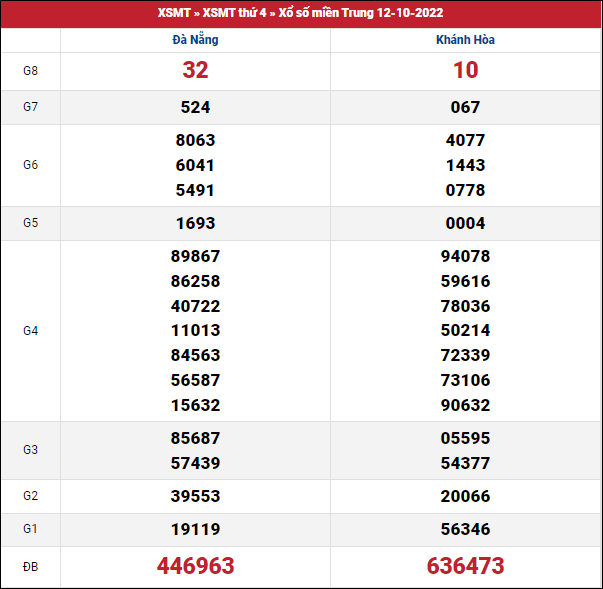Select the Đà Nẵng column header

[195, 40]
